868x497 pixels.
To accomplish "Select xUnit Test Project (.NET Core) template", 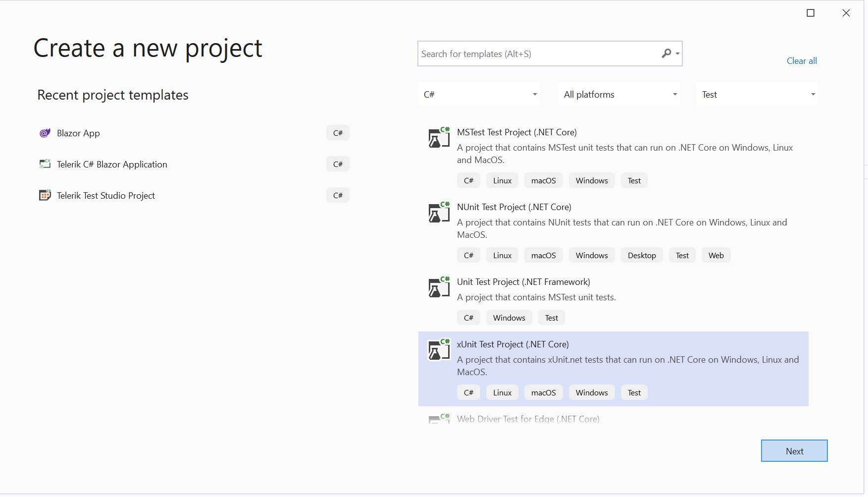I will (613, 369).
